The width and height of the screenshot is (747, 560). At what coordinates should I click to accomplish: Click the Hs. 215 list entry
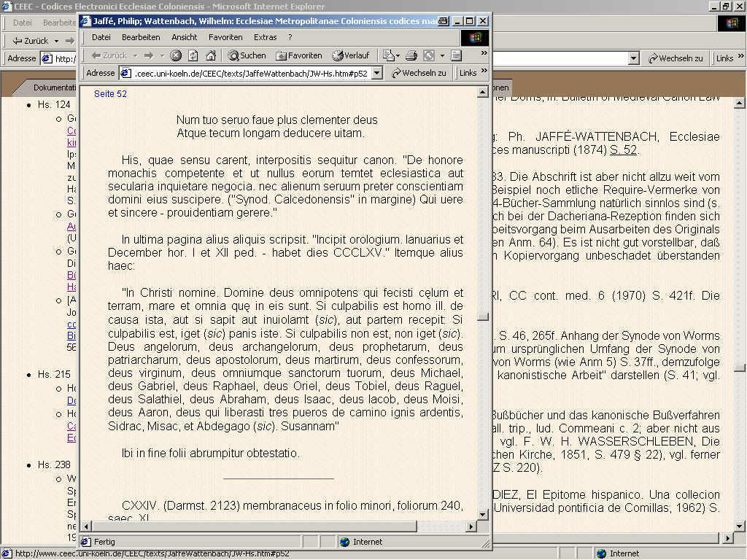(x=54, y=374)
